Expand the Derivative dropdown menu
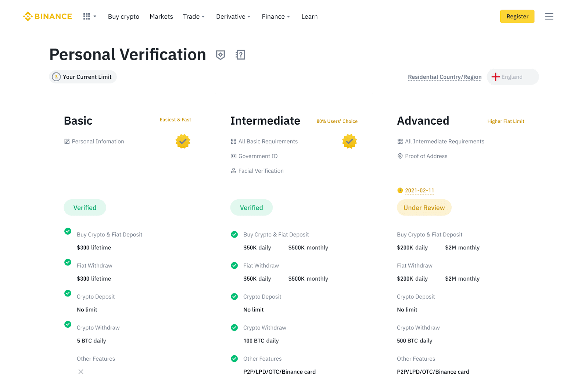Image resolution: width=588 pixels, height=392 pixels. [233, 17]
